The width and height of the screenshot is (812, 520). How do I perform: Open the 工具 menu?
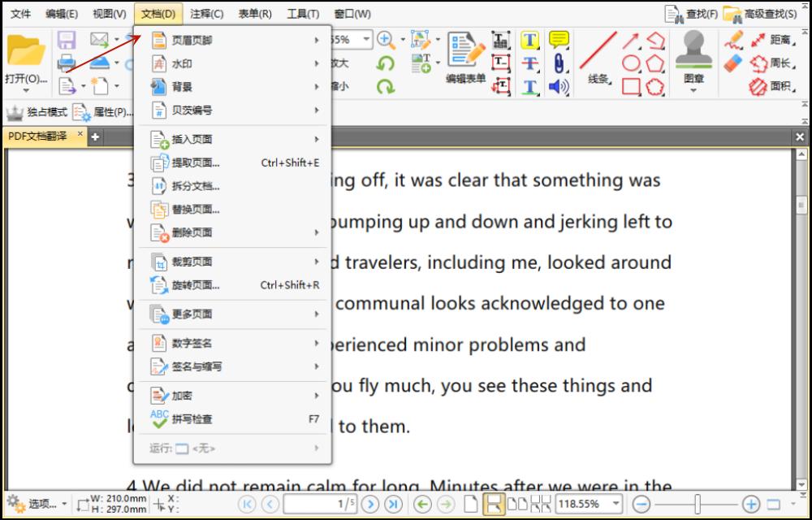(303, 14)
